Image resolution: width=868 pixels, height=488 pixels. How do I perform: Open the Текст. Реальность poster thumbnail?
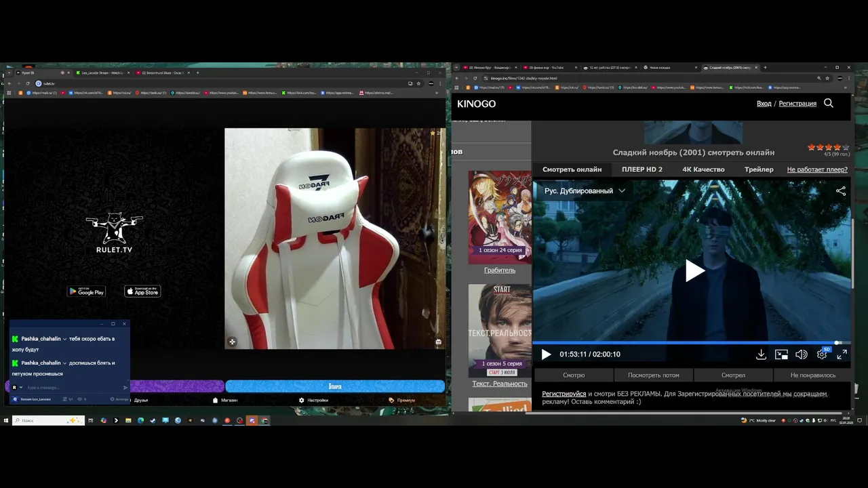pyautogui.click(x=500, y=331)
